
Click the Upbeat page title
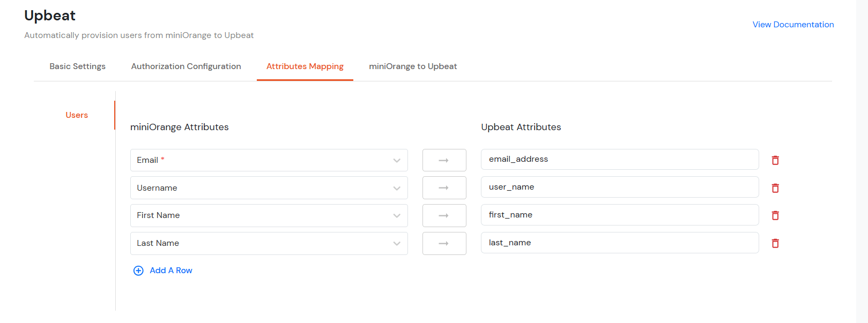50,16
